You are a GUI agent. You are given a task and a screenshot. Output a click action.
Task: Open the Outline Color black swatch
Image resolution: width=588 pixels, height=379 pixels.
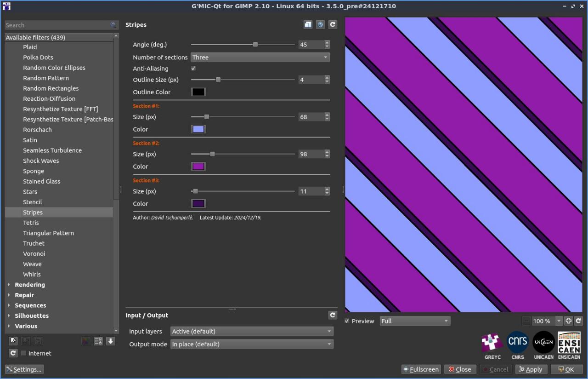198,92
